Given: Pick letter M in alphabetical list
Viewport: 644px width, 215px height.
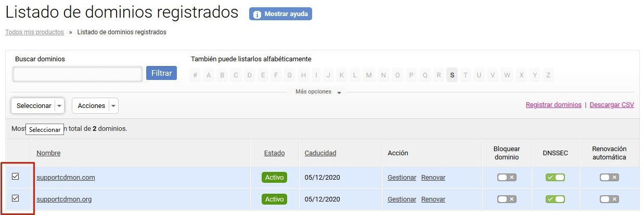Looking at the screenshot, I should (369, 75).
